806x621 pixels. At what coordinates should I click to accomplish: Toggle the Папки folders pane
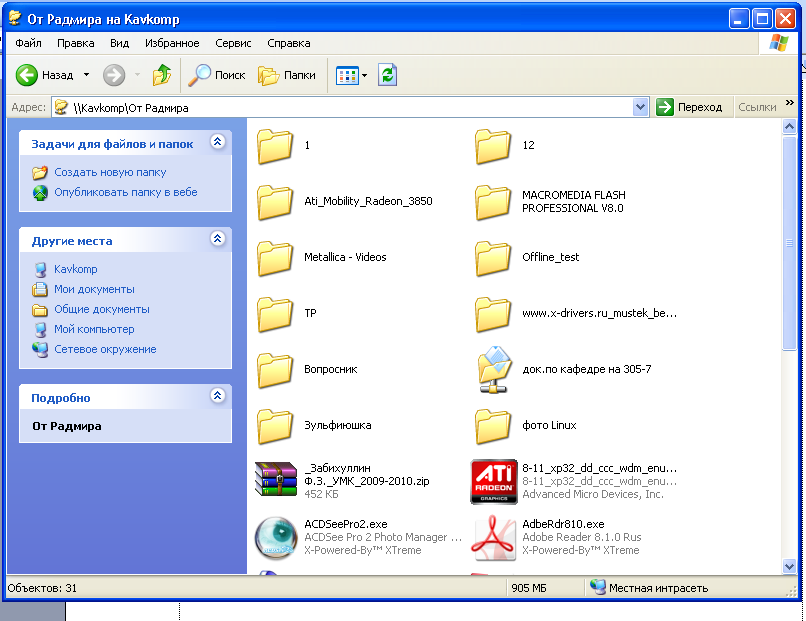tap(286, 75)
